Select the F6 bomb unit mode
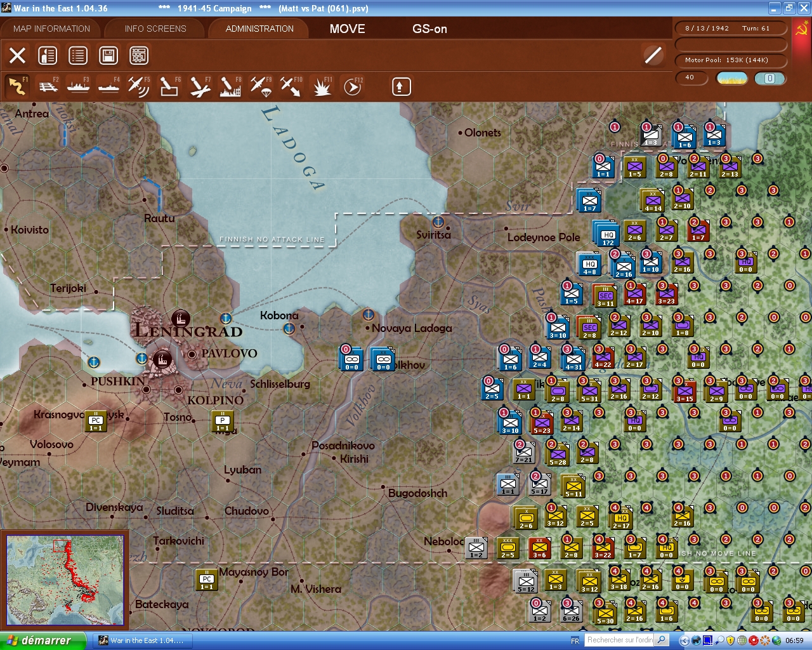 [169, 86]
